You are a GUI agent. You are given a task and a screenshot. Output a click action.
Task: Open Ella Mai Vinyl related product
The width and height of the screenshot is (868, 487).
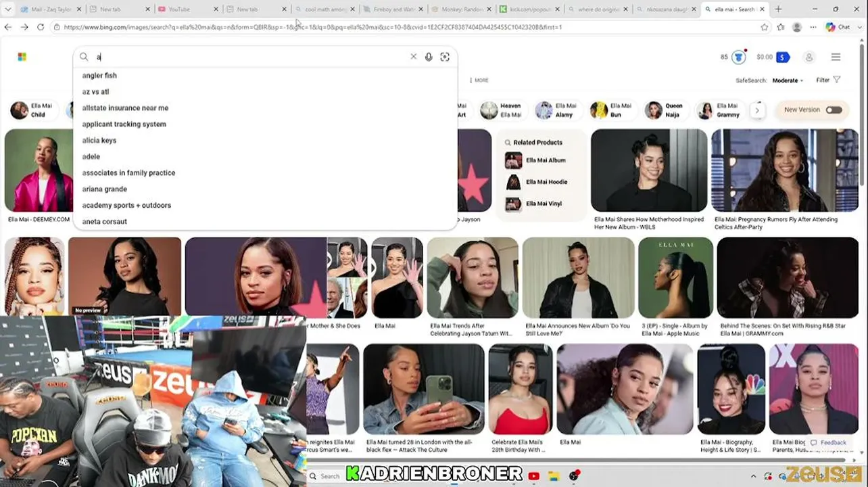coord(533,204)
